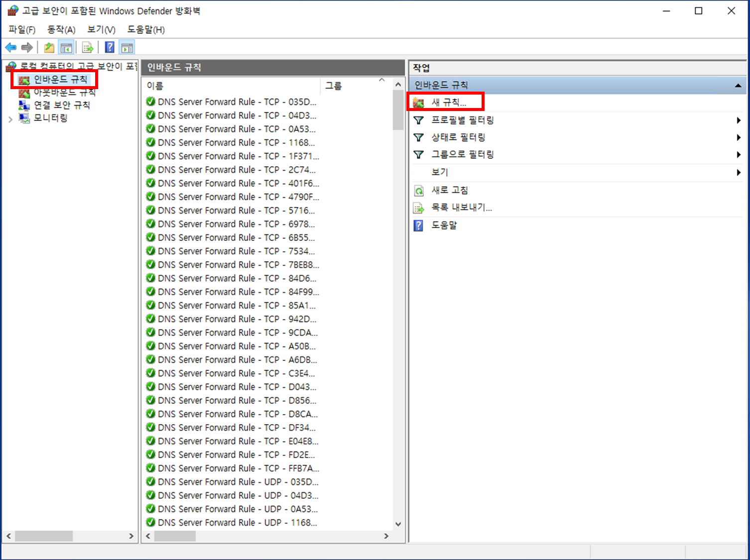Click the 프로필별 필터링 funnel icon

tap(418, 120)
